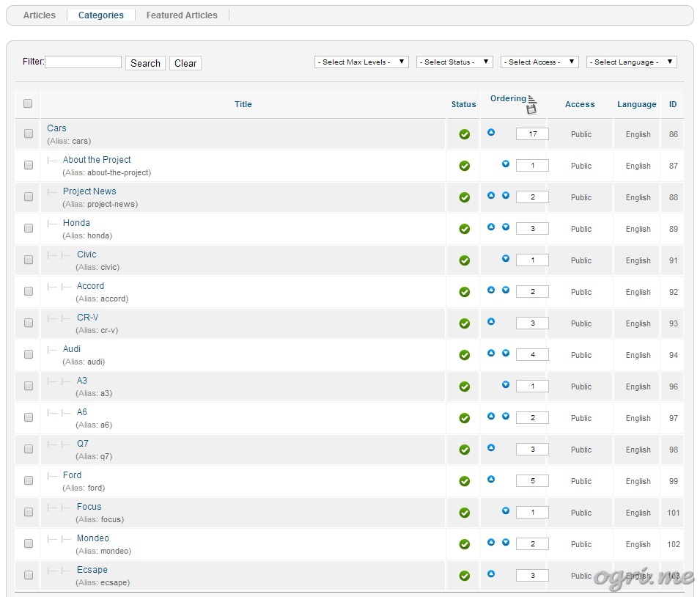The image size is (700, 597).
Task: Open the Select Language dropdown
Action: click(x=631, y=62)
